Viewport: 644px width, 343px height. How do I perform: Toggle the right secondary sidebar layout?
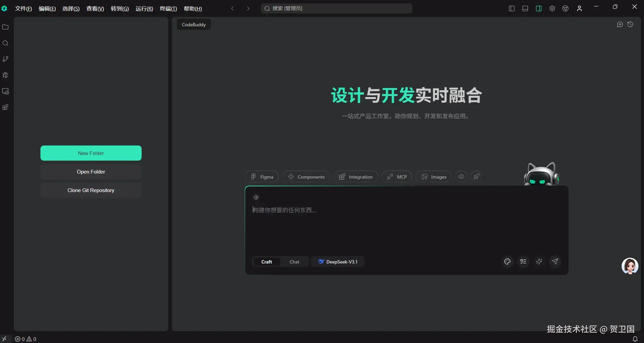(538, 8)
